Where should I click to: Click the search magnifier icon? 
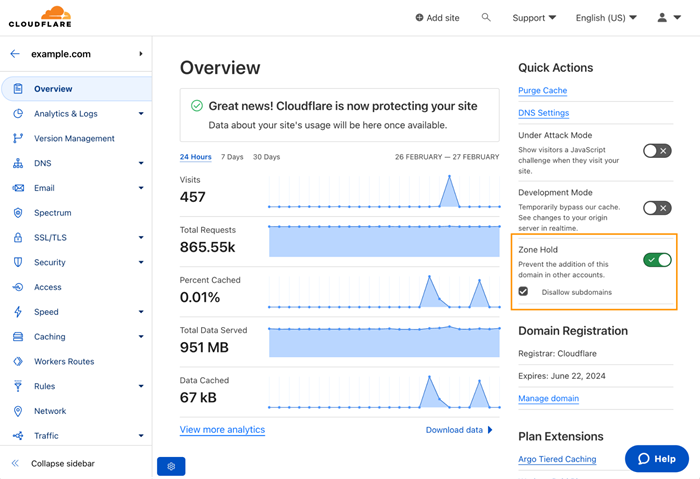[x=486, y=17]
